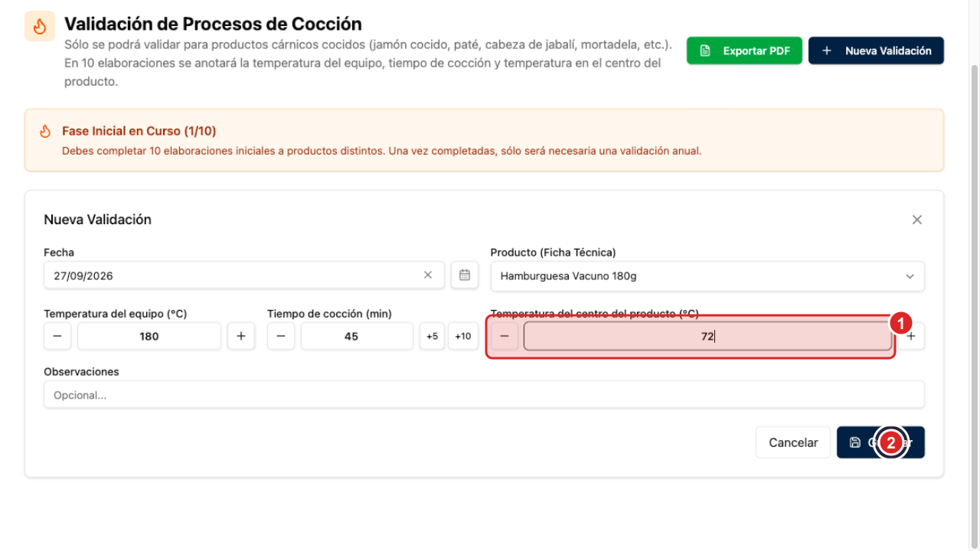Add 10 minutes using the +10 button
980x551 pixels.
tap(463, 336)
